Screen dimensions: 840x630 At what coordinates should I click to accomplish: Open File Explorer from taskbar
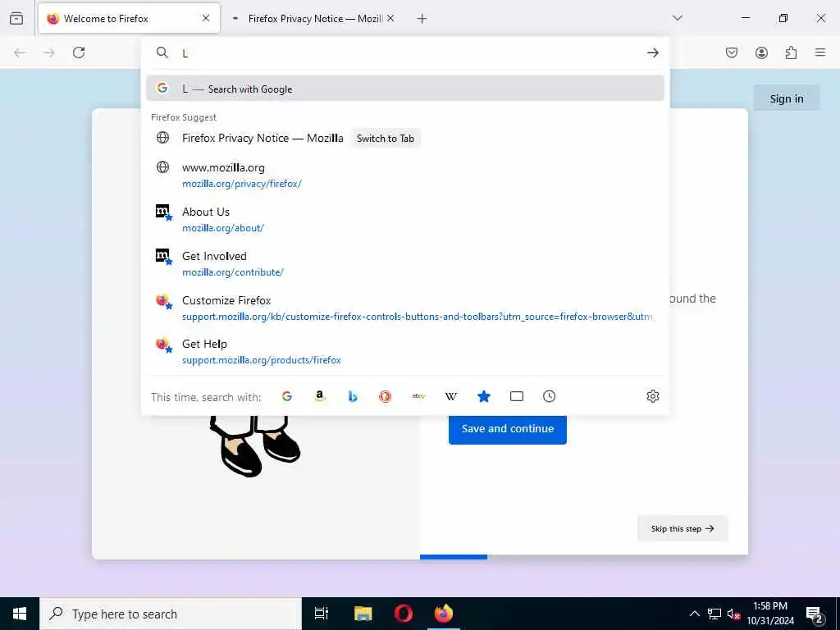tap(363, 614)
